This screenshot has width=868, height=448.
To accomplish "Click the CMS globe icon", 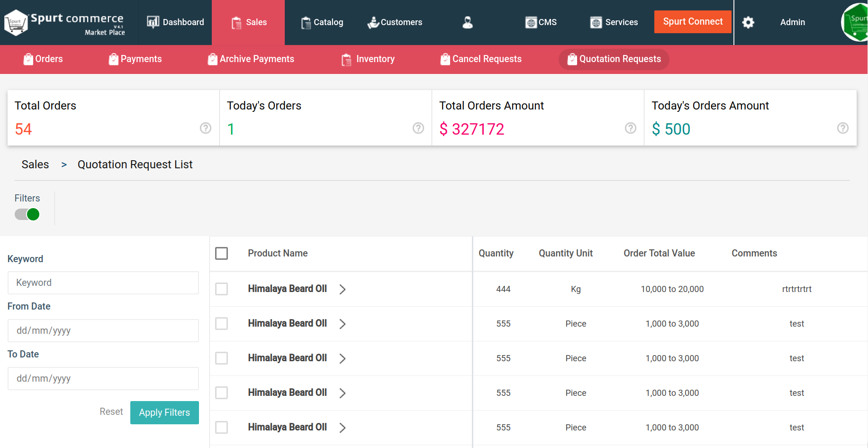I will (x=531, y=22).
